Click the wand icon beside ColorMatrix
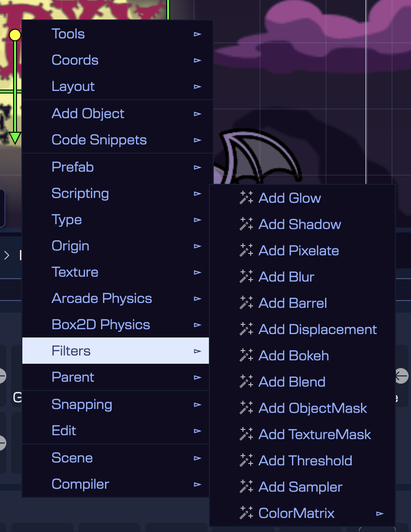The width and height of the screenshot is (411, 532). pyautogui.click(x=246, y=513)
